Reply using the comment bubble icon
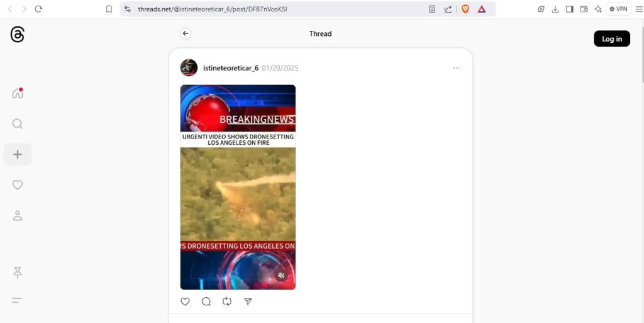 point(206,302)
